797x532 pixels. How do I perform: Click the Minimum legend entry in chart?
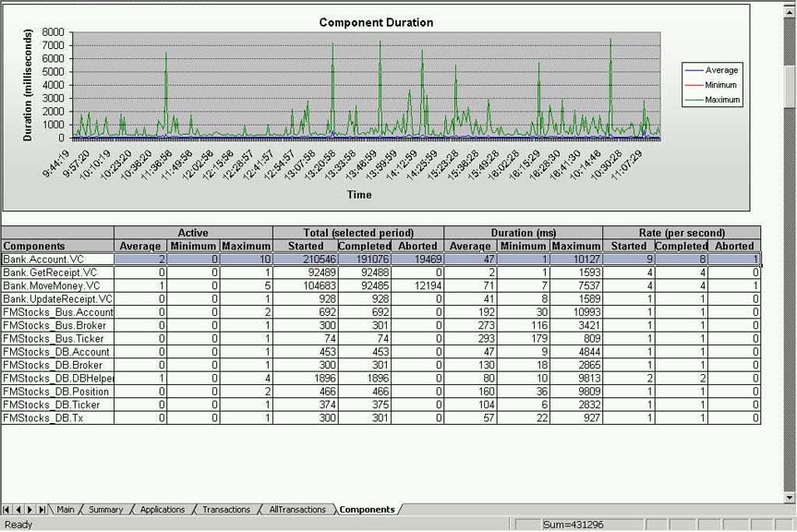pyautogui.click(x=711, y=85)
